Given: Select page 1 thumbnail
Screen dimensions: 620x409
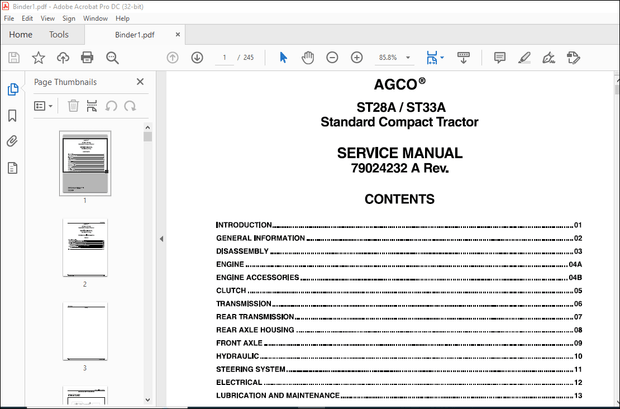Looking at the screenshot, I should (85, 163).
